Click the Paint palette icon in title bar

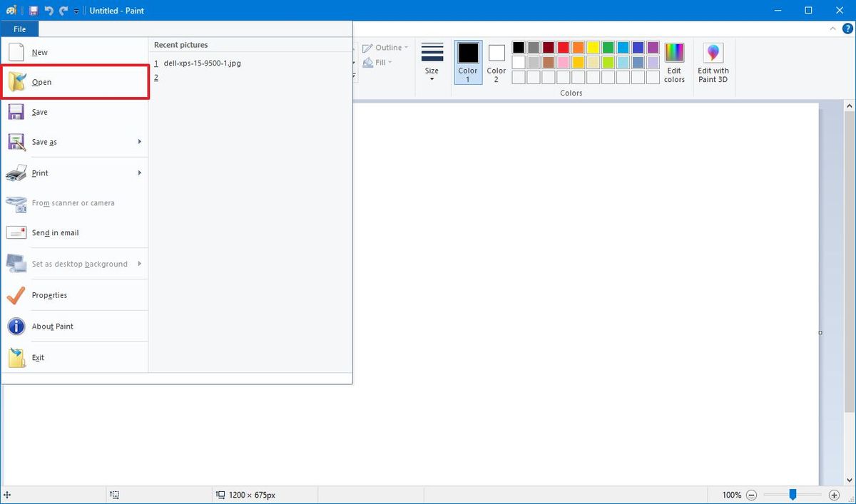pos(10,10)
